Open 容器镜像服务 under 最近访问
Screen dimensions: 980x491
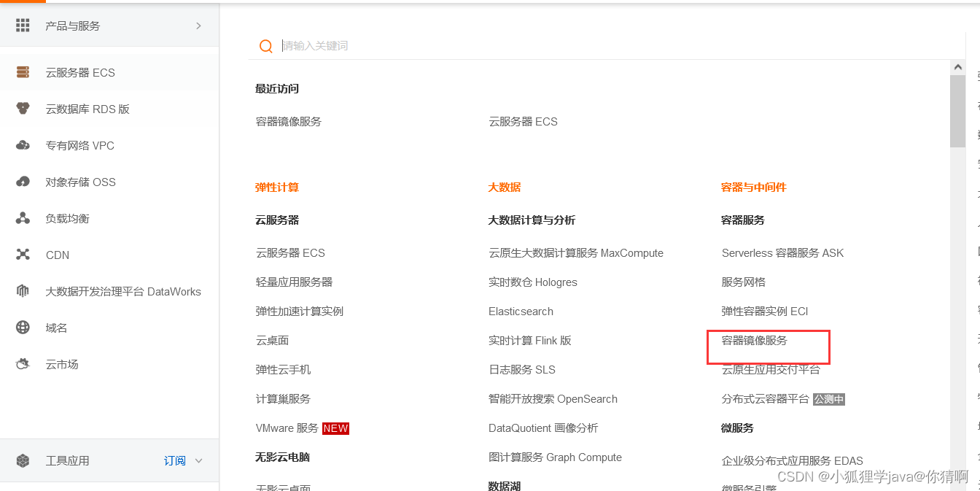[288, 122]
